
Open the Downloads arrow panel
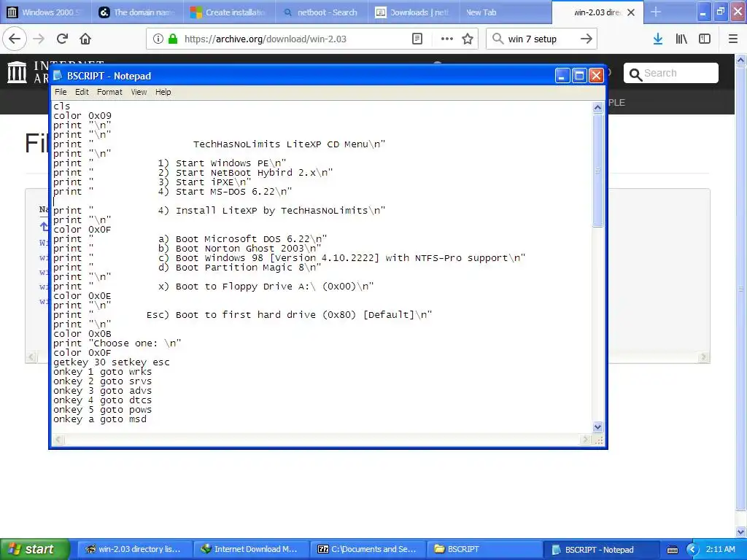tap(657, 39)
